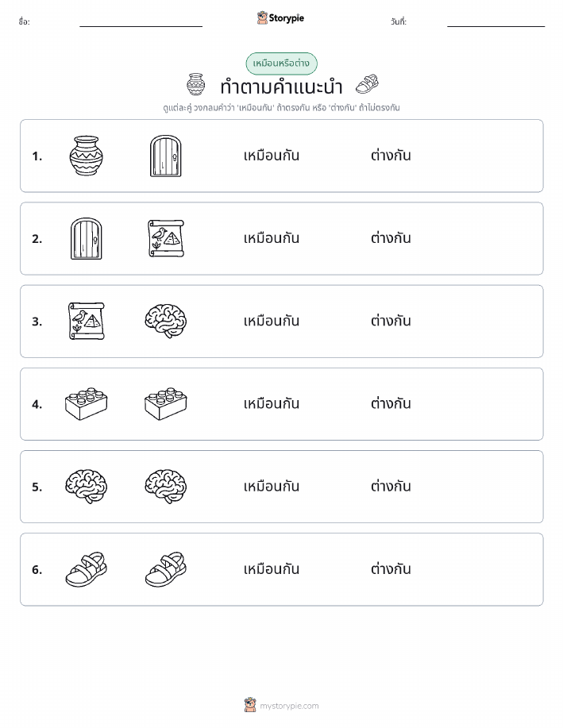This screenshot has height=728, width=563.
Task: Select 'เหมือนกัน' for question 4
Action: (272, 403)
